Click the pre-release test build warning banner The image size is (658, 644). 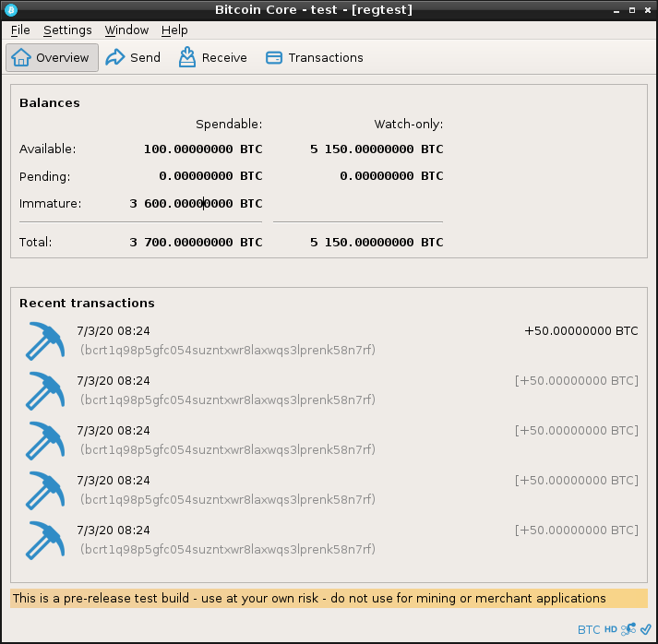[x=329, y=598]
